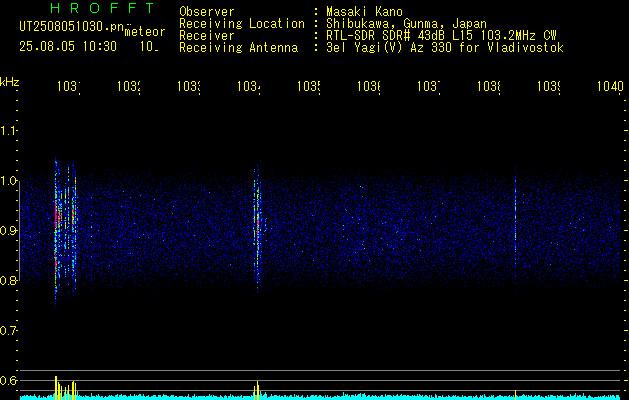Click the yellow intensity spike below the 1034 echo
Screen dimensions: 629x400
258,390
